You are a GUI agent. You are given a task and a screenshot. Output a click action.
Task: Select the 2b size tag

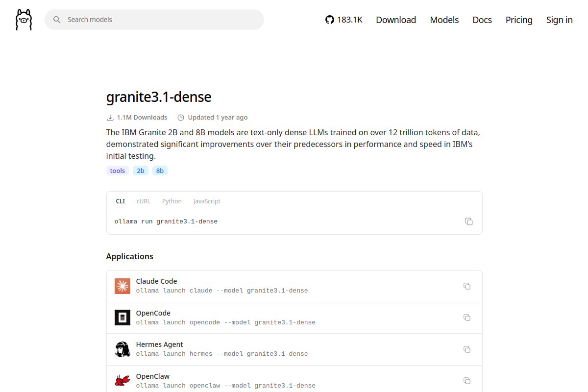point(141,171)
